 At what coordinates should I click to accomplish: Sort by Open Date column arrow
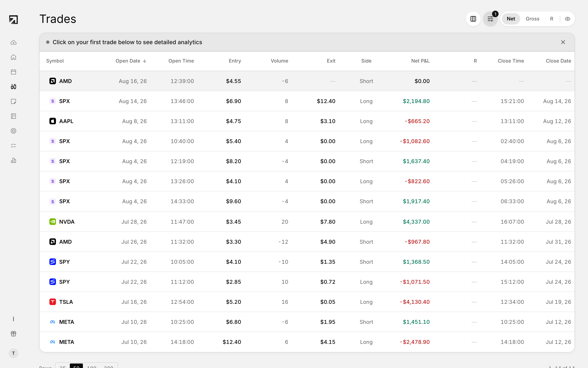pyautogui.click(x=145, y=61)
